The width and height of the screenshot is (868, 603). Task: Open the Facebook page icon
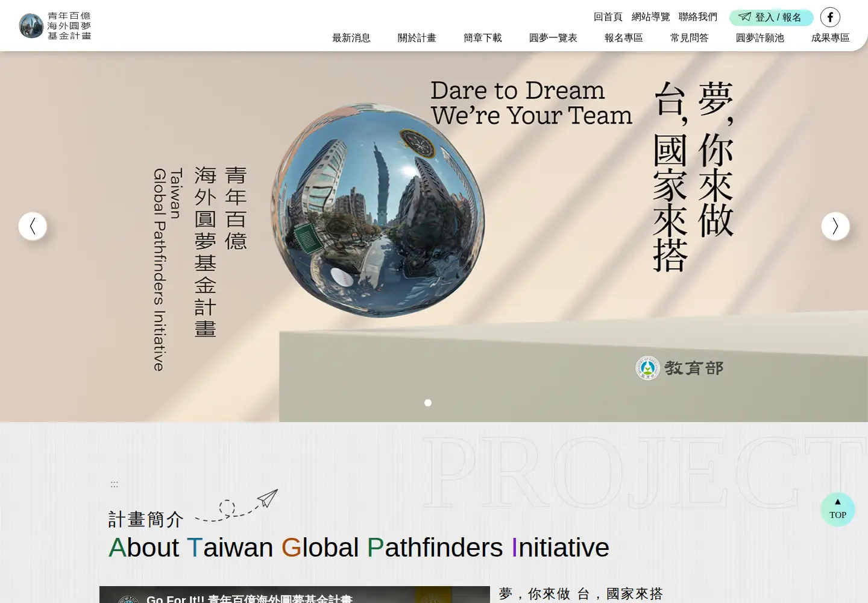tap(830, 17)
